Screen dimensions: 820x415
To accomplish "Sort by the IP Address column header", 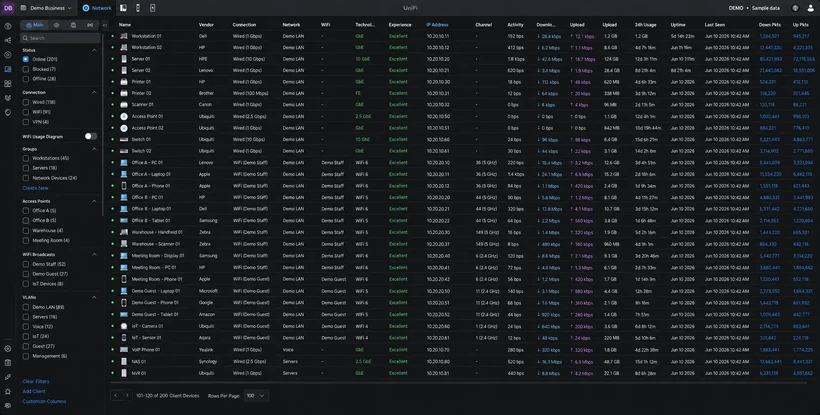I will (437, 25).
